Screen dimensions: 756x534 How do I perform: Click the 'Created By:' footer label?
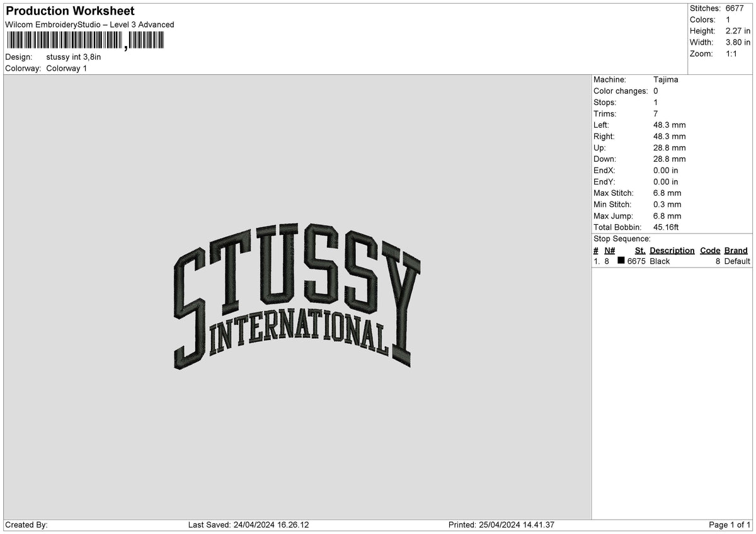pyautogui.click(x=26, y=525)
